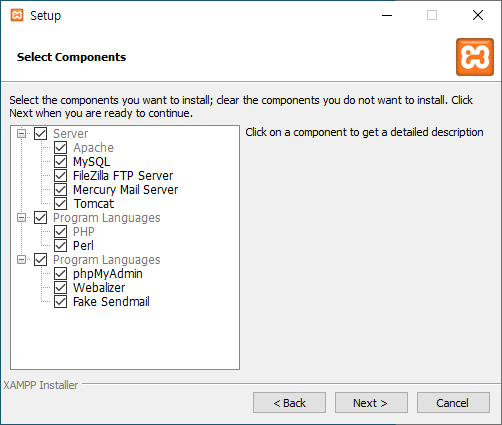Click the XAMPP icon in title bar

coord(17,15)
